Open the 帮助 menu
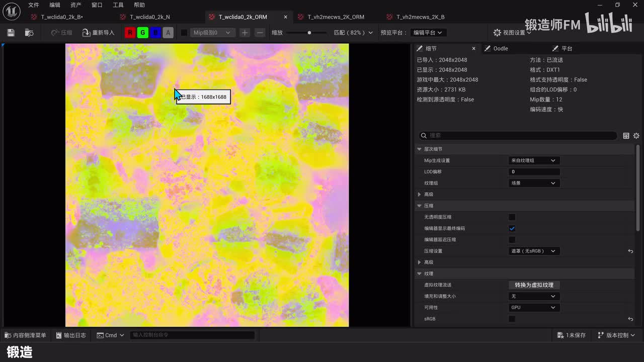 click(139, 5)
